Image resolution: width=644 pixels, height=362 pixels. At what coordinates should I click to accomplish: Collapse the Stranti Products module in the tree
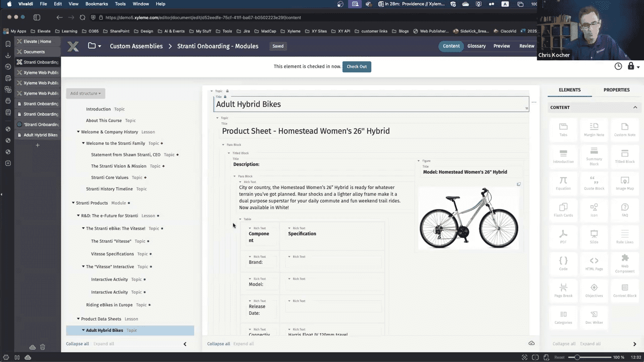tap(73, 203)
